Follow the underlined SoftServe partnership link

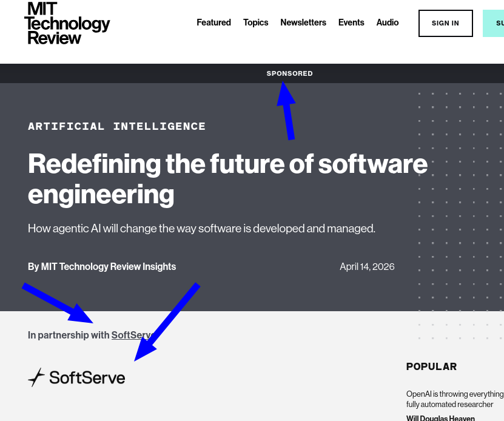pos(133,335)
